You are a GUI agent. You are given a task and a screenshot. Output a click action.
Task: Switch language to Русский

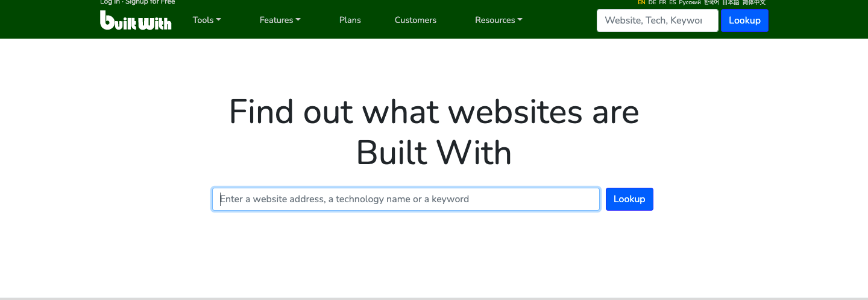click(690, 2)
